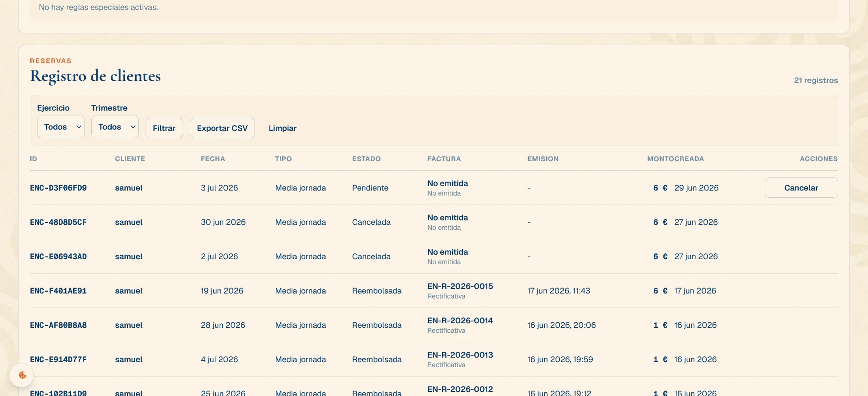Open invoice EN-R-2026-0012
Screen dimensions: 868x396
tap(460, 389)
